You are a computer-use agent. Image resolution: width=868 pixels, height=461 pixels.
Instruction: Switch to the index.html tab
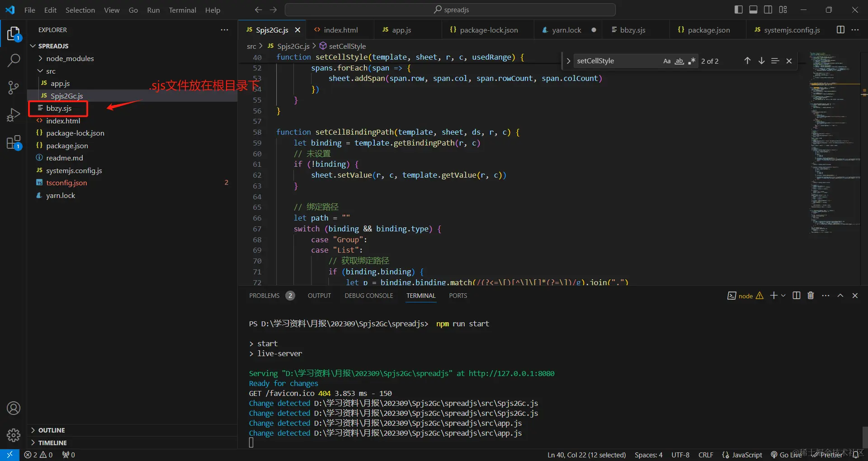point(340,30)
